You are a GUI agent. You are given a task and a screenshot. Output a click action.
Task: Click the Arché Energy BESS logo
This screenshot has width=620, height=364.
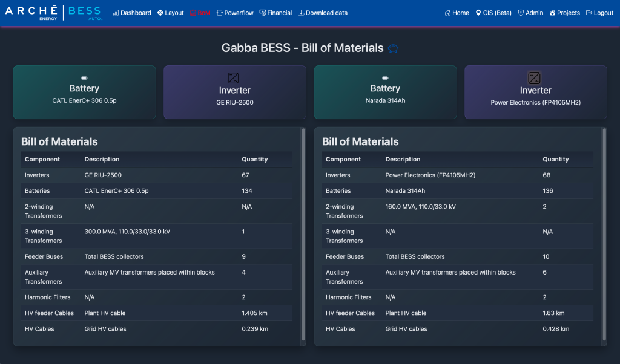pos(54,13)
